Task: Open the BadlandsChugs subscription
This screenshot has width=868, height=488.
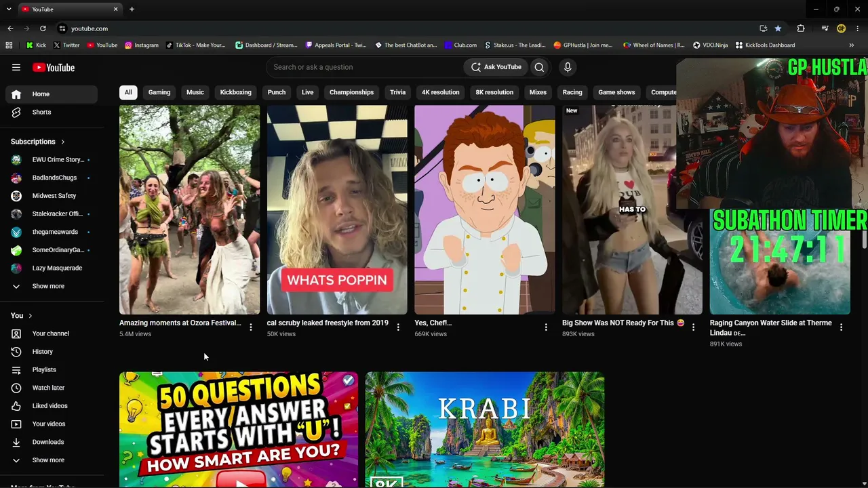Action: [52, 178]
